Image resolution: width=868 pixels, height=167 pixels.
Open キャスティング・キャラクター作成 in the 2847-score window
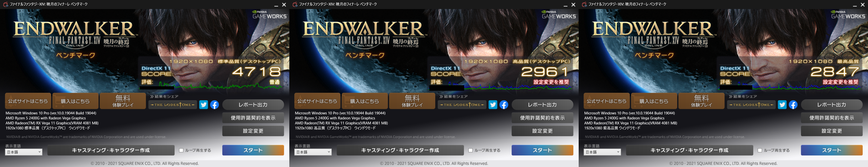(x=689, y=150)
